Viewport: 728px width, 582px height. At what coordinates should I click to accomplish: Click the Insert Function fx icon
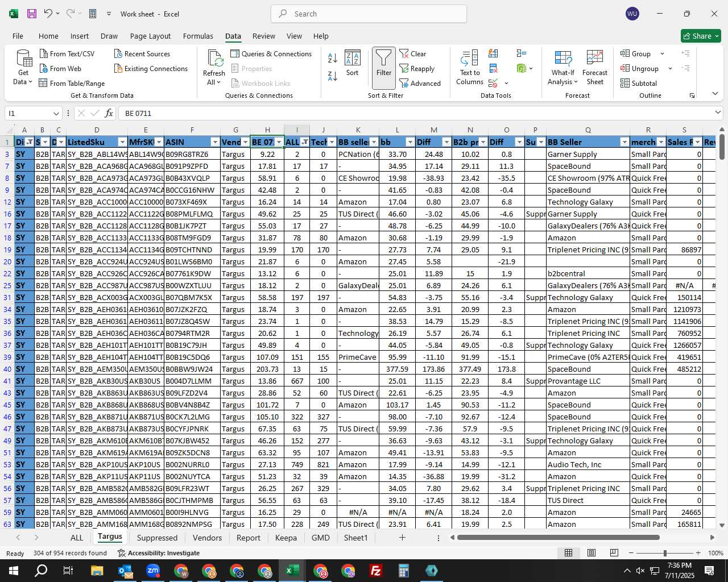pyautogui.click(x=109, y=113)
